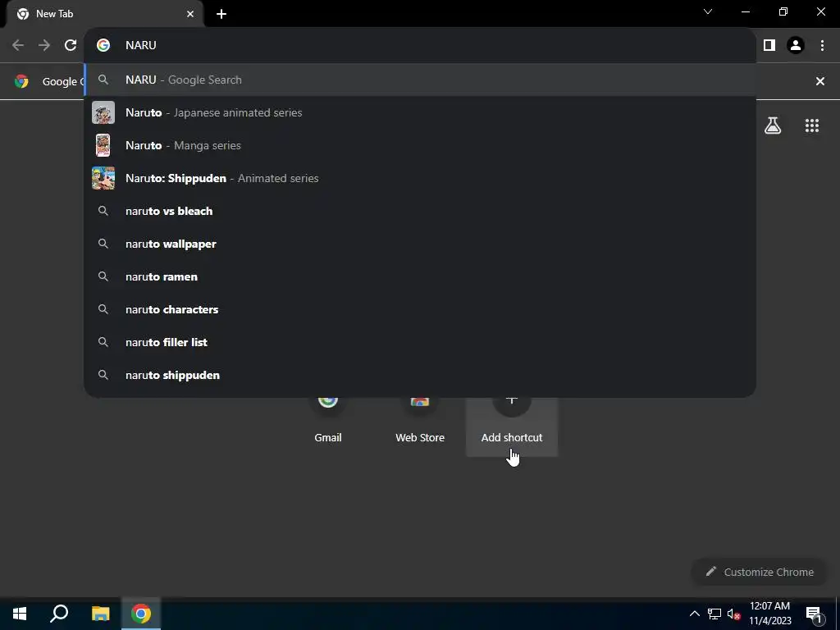The width and height of the screenshot is (840, 630).
Task: Open network status tray icon
Action: point(714,614)
